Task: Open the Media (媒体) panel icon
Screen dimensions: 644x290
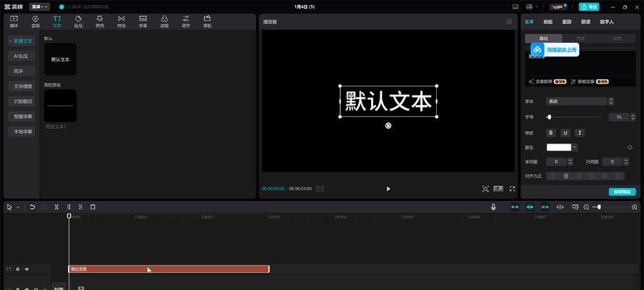Action: 14,21
